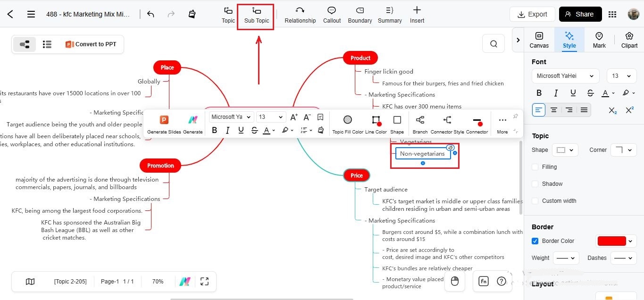This screenshot has height=300, width=644.
Task: Open Microsoft YaHei font dropdown in panel
Action: [x=565, y=76]
